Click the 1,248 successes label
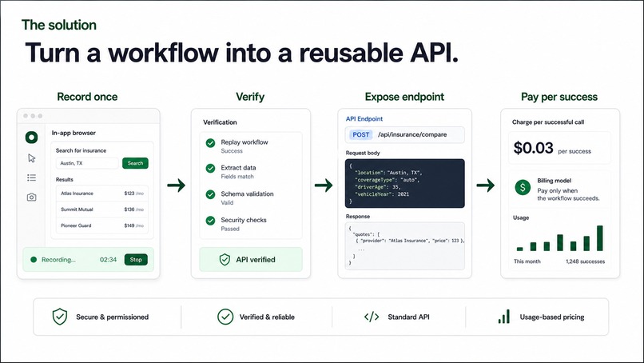 click(x=585, y=261)
